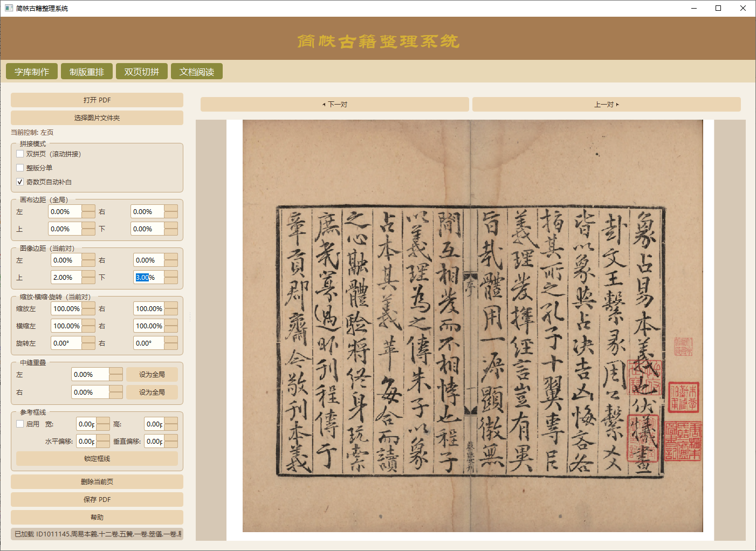Click the 图像边距 bottom field showing 3.00%
The image size is (756, 551).
click(149, 278)
